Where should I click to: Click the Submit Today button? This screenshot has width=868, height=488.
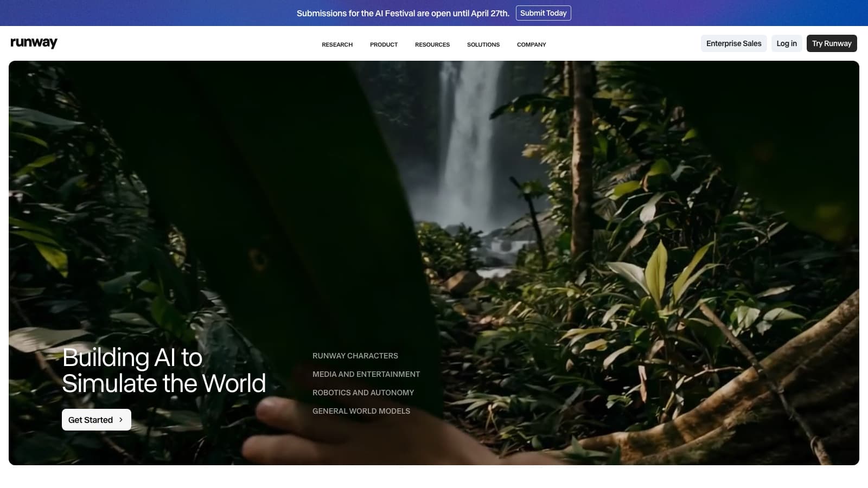(x=543, y=12)
